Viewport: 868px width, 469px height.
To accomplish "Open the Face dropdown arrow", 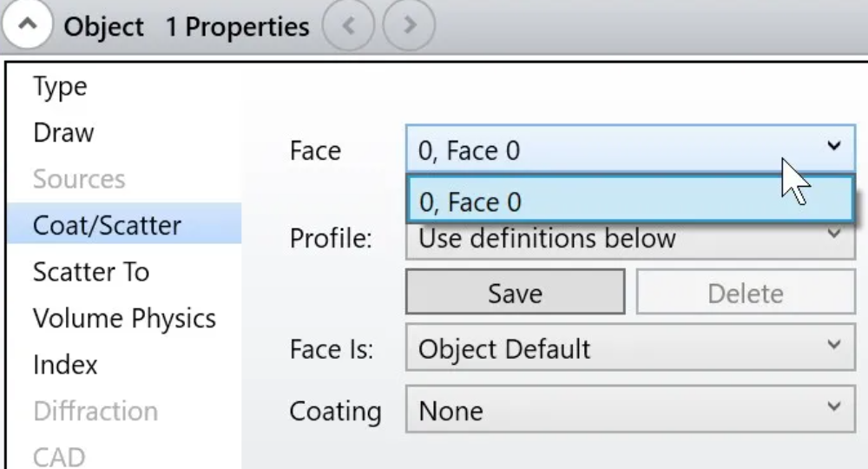I will (x=833, y=147).
